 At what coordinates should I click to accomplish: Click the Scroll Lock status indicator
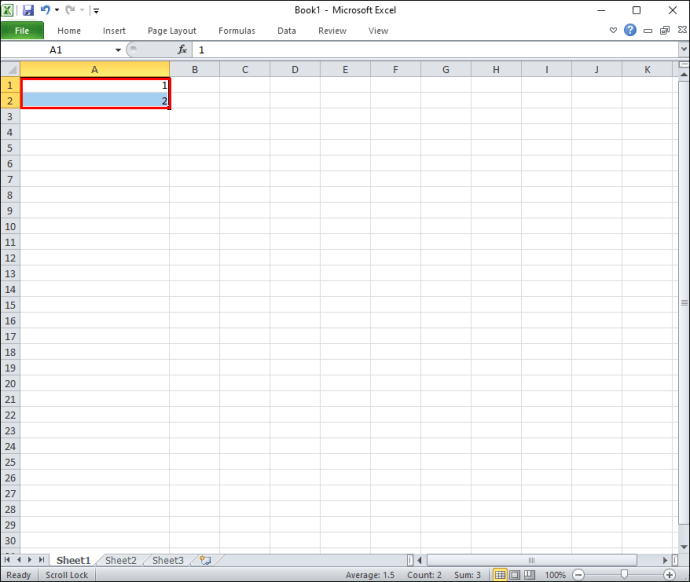click(67, 575)
